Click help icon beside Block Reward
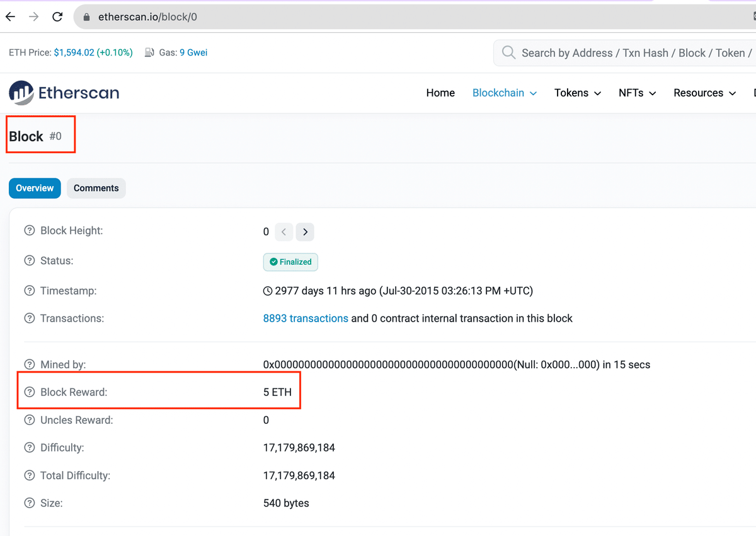The height and width of the screenshot is (536, 756). 29,392
